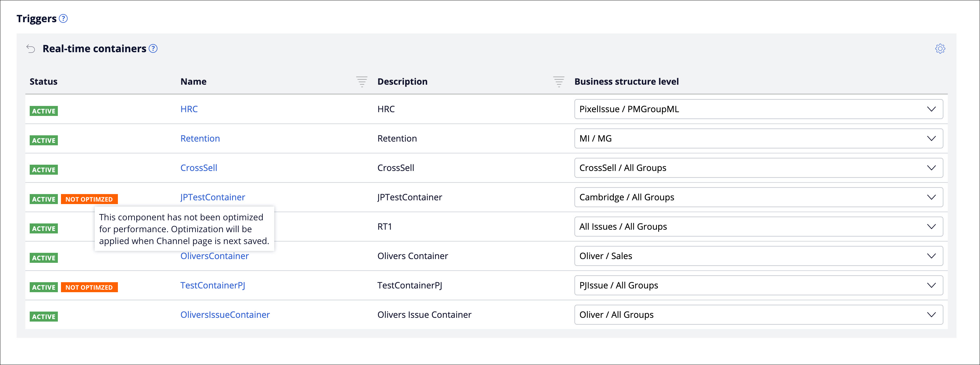Image resolution: width=980 pixels, height=365 pixels.
Task: Open the Cambridge / All Groups dropdown
Action: pos(758,197)
